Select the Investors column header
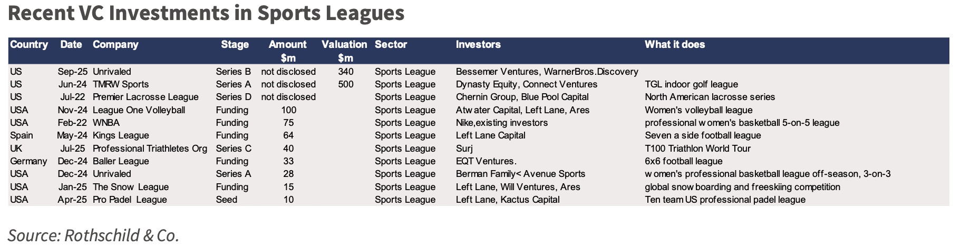980x247 pixels. (478, 45)
